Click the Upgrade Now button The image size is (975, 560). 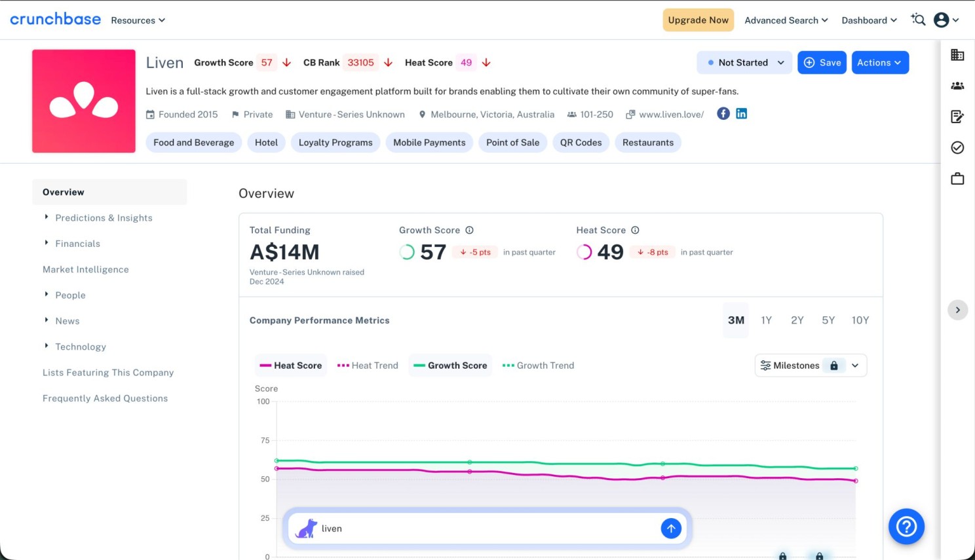click(698, 20)
